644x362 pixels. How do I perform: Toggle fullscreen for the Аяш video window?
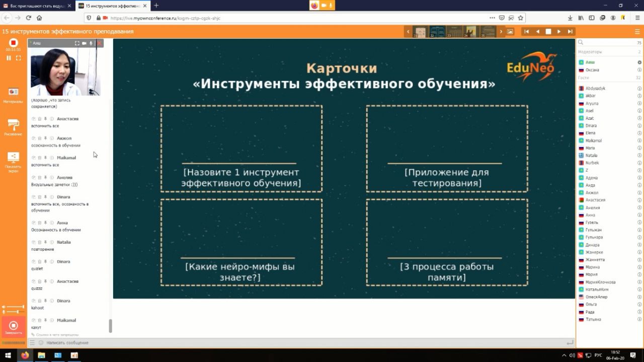(x=77, y=43)
